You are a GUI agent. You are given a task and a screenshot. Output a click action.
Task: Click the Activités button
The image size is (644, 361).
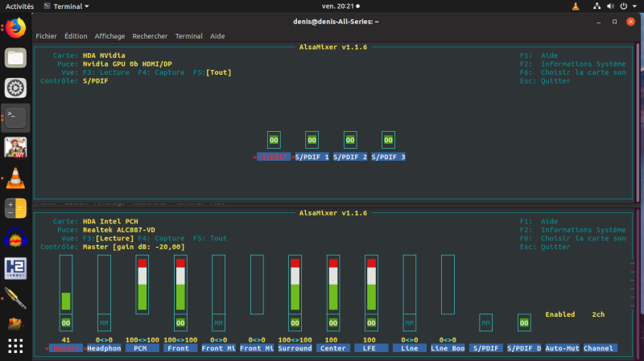coord(20,6)
